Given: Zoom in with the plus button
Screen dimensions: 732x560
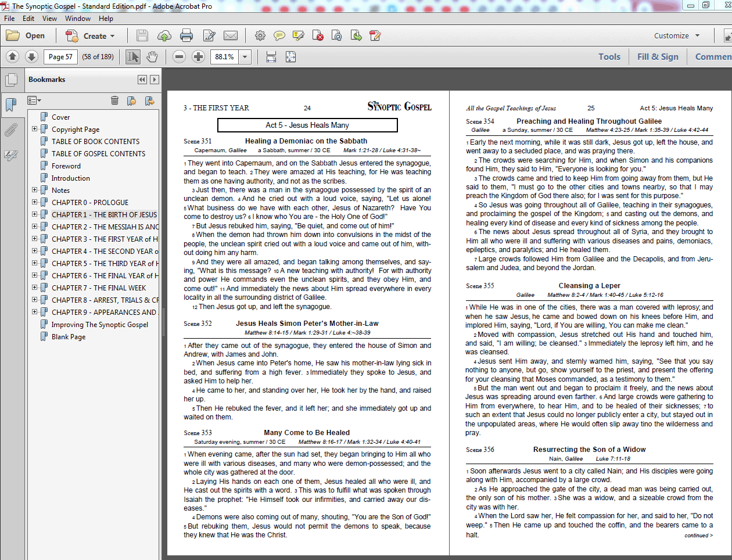Looking at the screenshot, I should (198, 56).
